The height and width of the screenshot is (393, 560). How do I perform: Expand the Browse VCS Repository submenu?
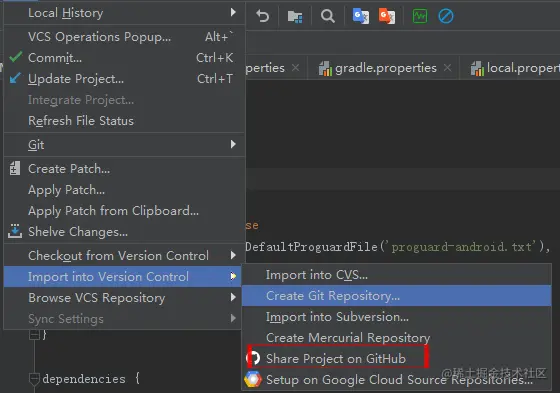[x=122, y=298]
